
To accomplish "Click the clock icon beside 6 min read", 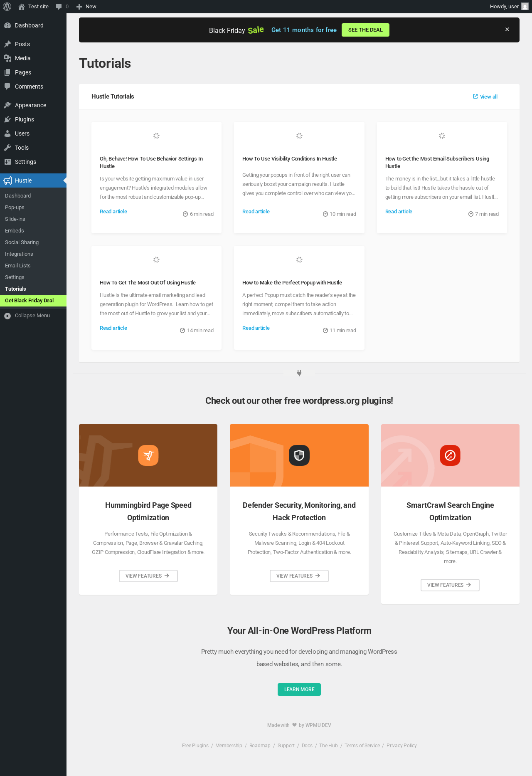I will (x=185, y=214).
